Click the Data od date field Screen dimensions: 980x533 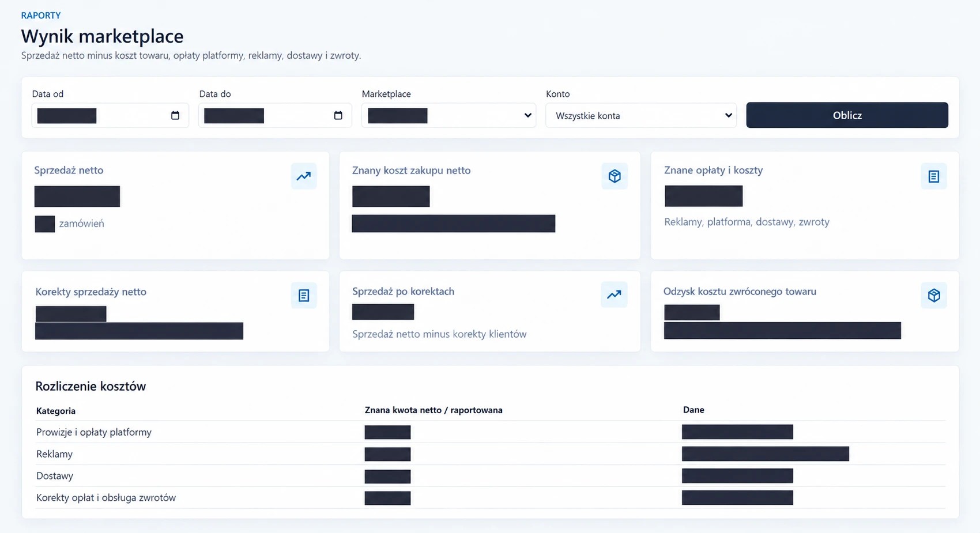pos(110,115)
